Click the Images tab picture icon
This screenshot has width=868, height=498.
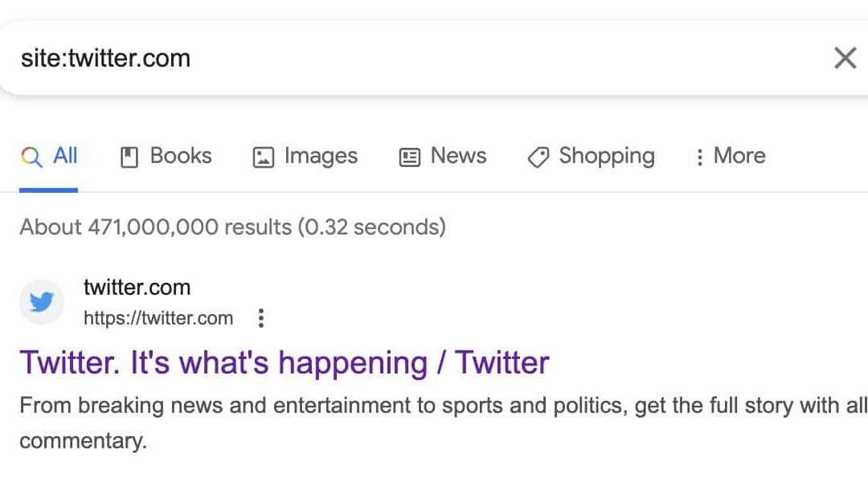click(263, 157)
